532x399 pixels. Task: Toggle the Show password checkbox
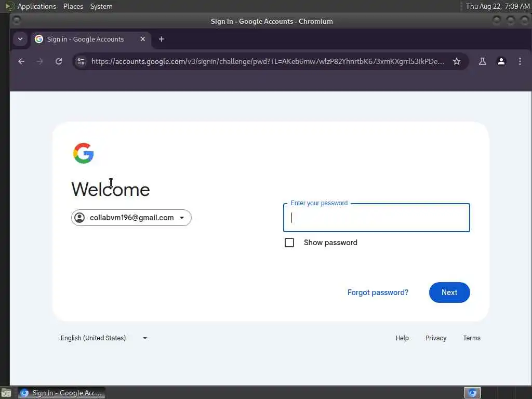[x=289, y=243]
